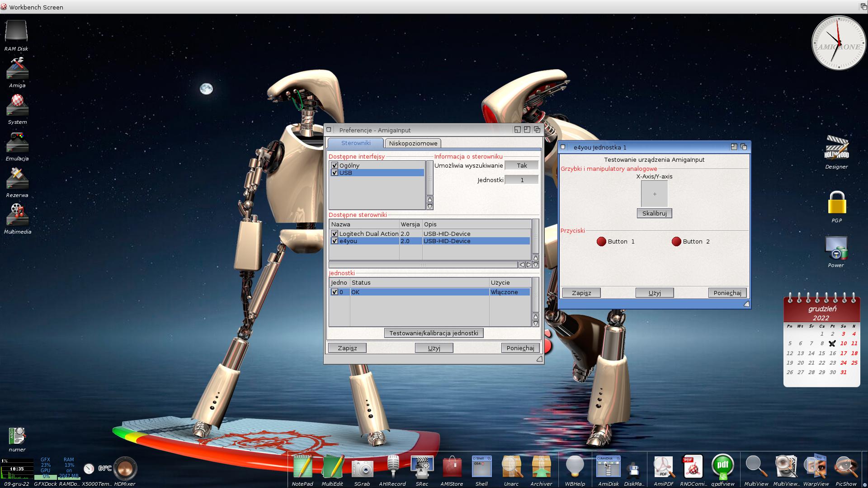Screen dimensions: 868x488
Task: Open the numer file icon
Action: point(17,436)
